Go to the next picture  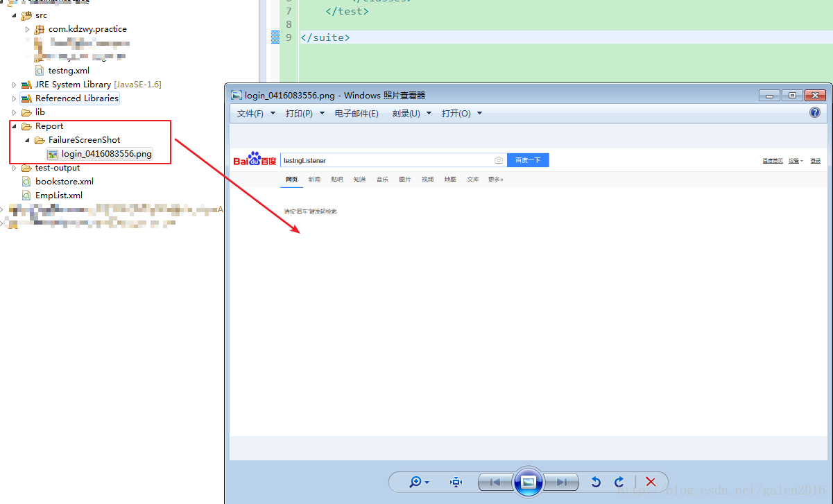pyautogui.click(x=561, y=482)
